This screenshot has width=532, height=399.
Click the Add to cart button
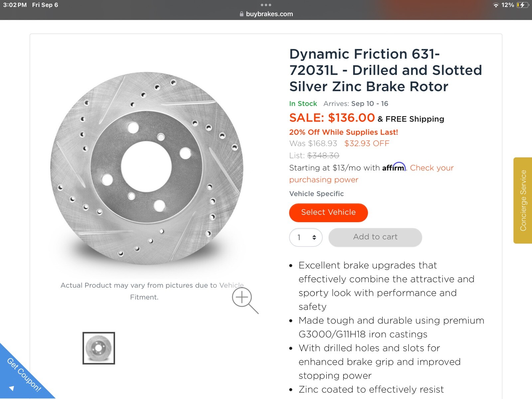(x=375, y=237)
